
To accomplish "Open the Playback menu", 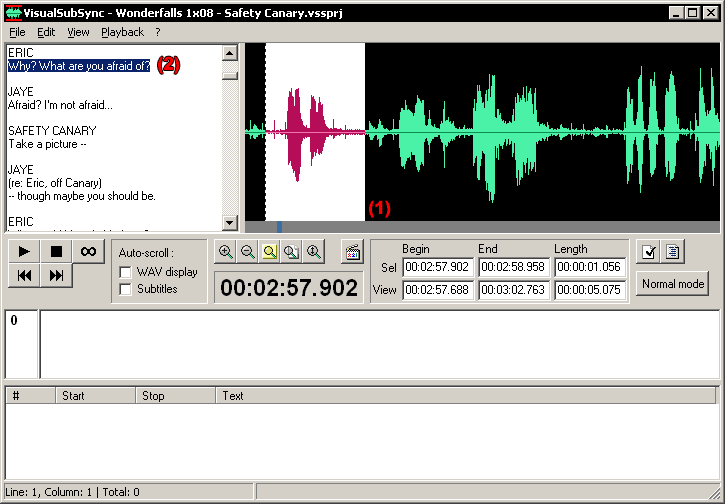I will pos(123,32).
